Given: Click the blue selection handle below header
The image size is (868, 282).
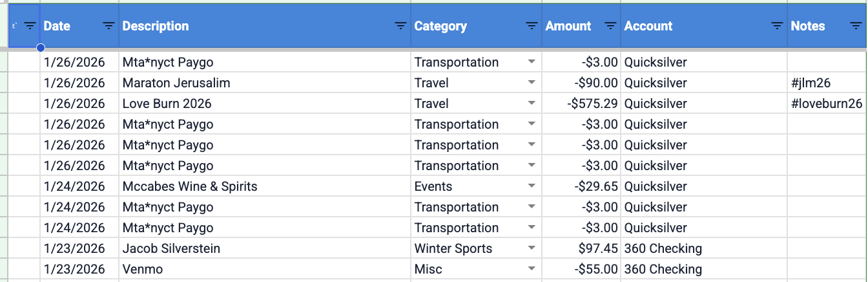Looking at the screenshot, I should (x=41, y=48).
